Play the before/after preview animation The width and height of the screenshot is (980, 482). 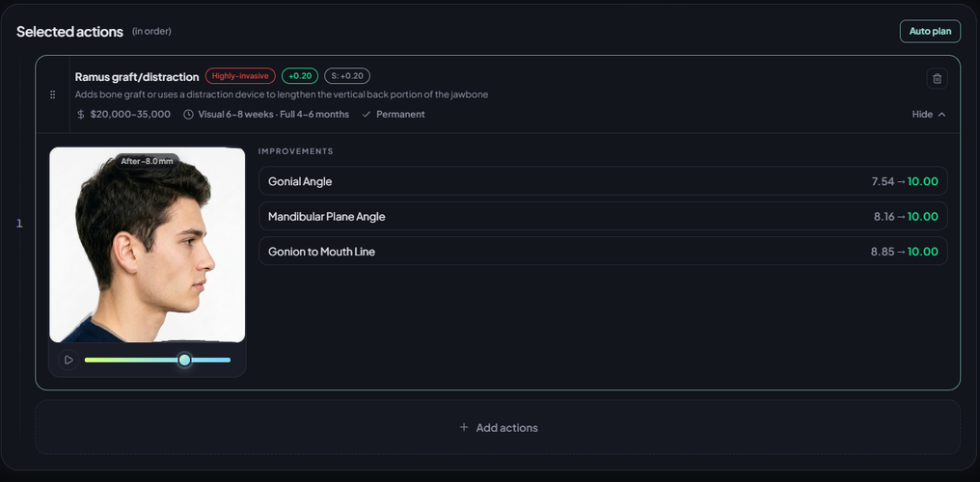tap(68, 361)
